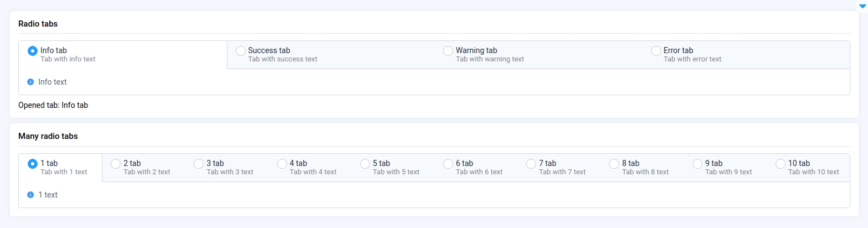Pick the 4 tab radio option
This screenshot has height=228, width=868.
pyautogui.click(x=282, y=164)
